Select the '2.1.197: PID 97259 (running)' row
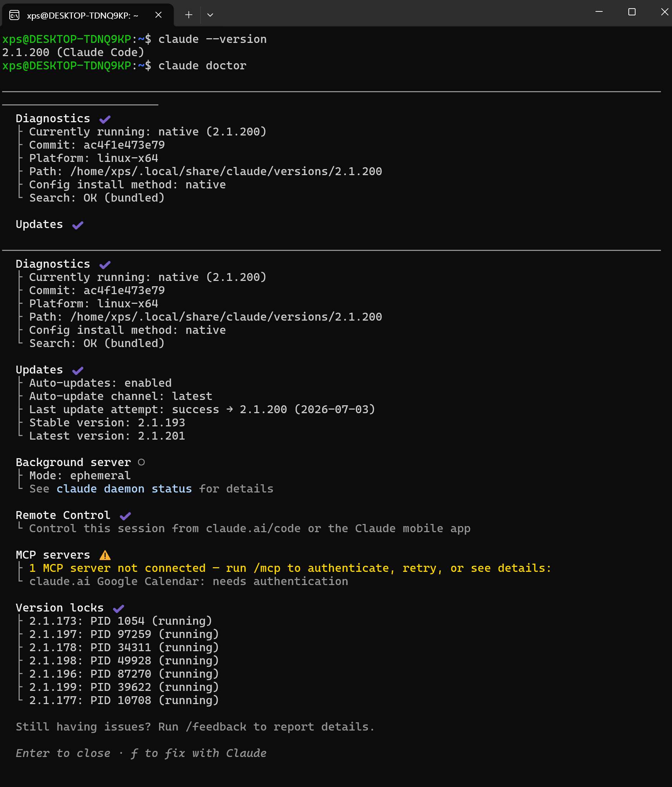 coord(124,634)
